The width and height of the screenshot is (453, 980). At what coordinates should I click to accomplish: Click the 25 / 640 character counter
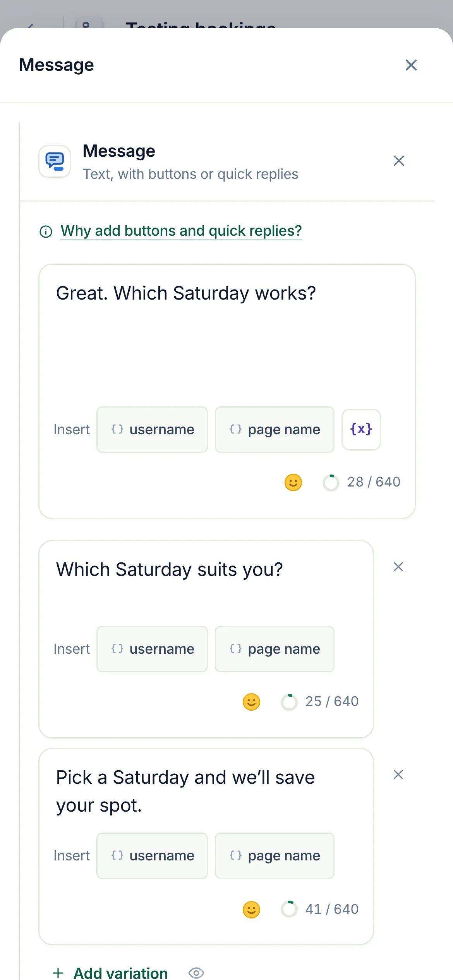pyautogui.click(x=332, y=702)
